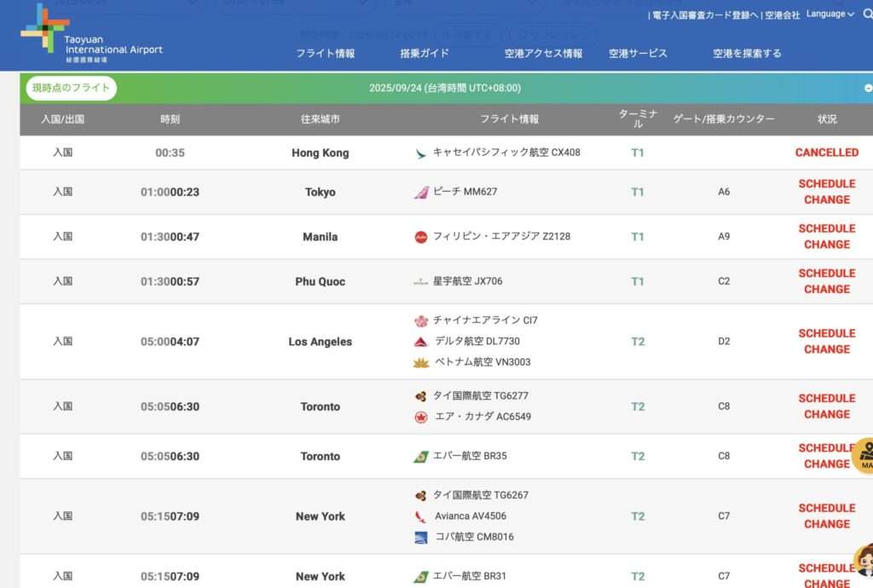Click the Air Canada logo beside AC6549

(x=421, y=418)
